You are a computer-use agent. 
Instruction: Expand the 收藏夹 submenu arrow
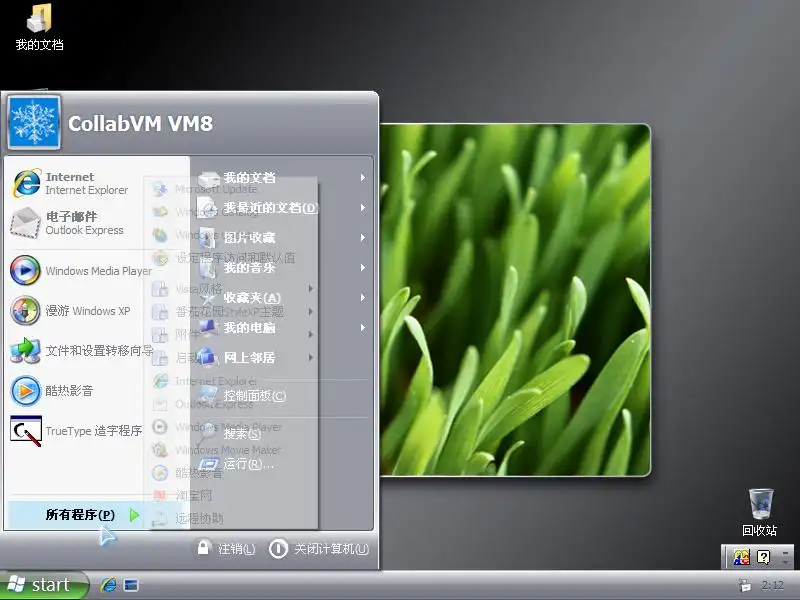click(363, 297)
